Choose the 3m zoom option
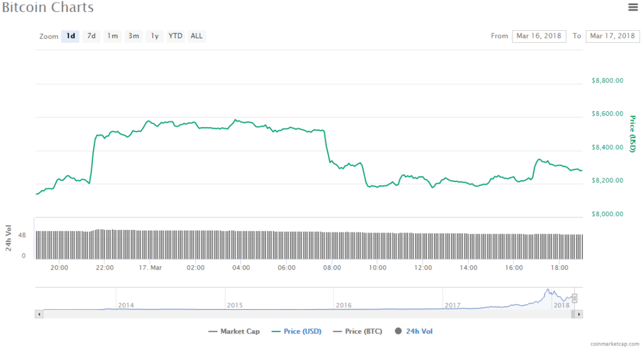 tap(133, 36)
